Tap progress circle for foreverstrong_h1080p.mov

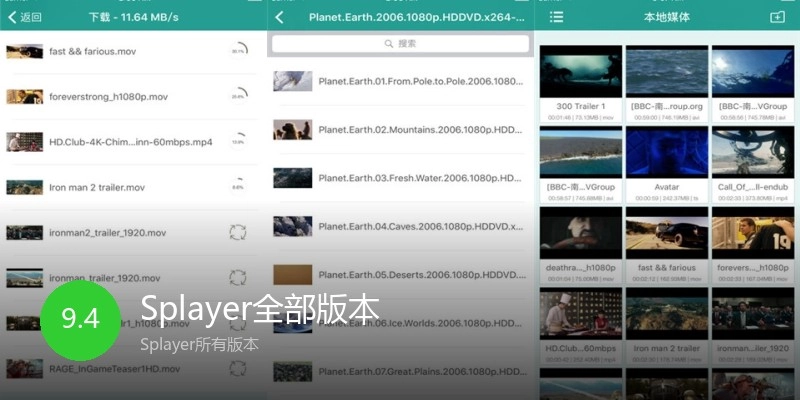tap(238, 96)
